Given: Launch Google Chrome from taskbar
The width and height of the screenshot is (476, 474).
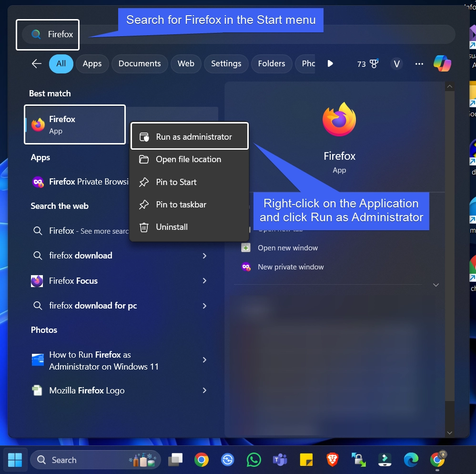Looking at the screenshot, I should pos(202,460).
